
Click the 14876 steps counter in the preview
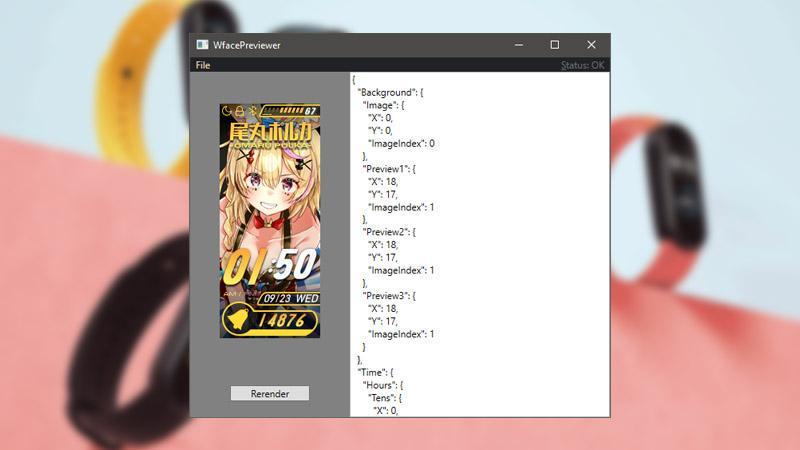click(x=282, y=320)
